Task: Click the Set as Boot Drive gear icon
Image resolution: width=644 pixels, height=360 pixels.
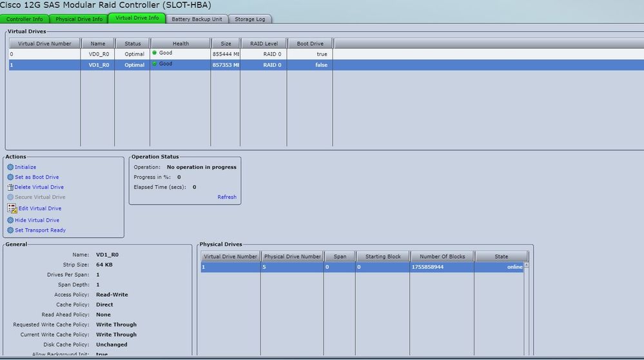Action: [10, 177]
